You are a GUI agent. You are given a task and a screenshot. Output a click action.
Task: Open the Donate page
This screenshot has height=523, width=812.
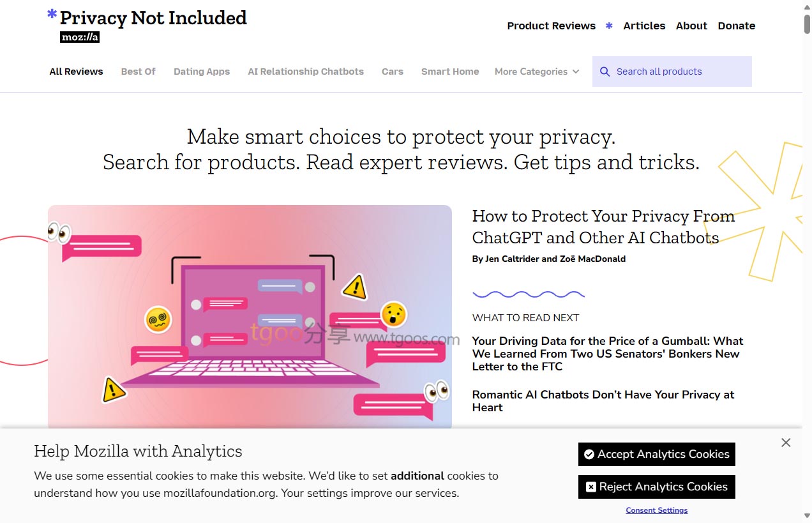click(737, 26)
